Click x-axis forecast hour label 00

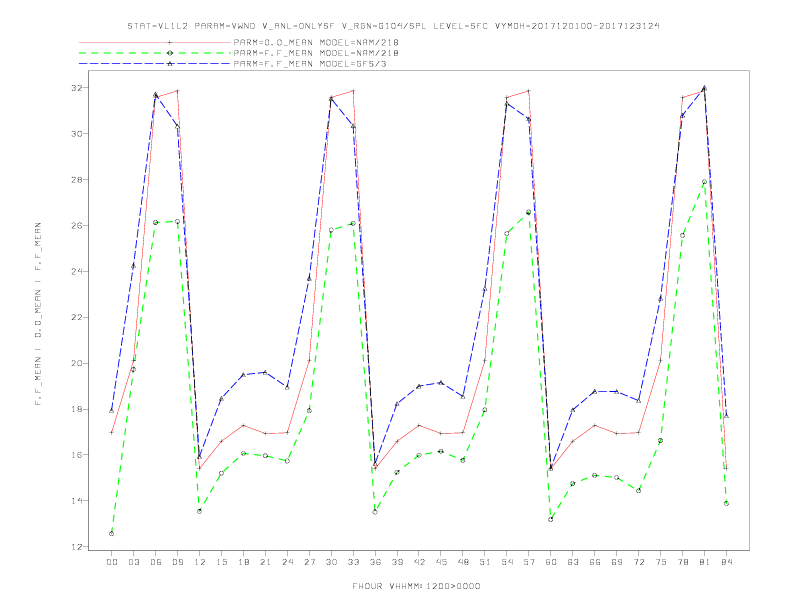[112, 562]
